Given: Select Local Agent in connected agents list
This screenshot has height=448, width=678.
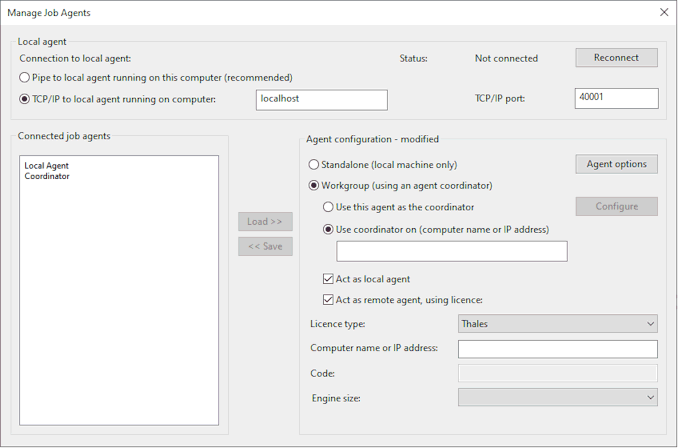Looking at the screenshot, I should coord(46,166).
